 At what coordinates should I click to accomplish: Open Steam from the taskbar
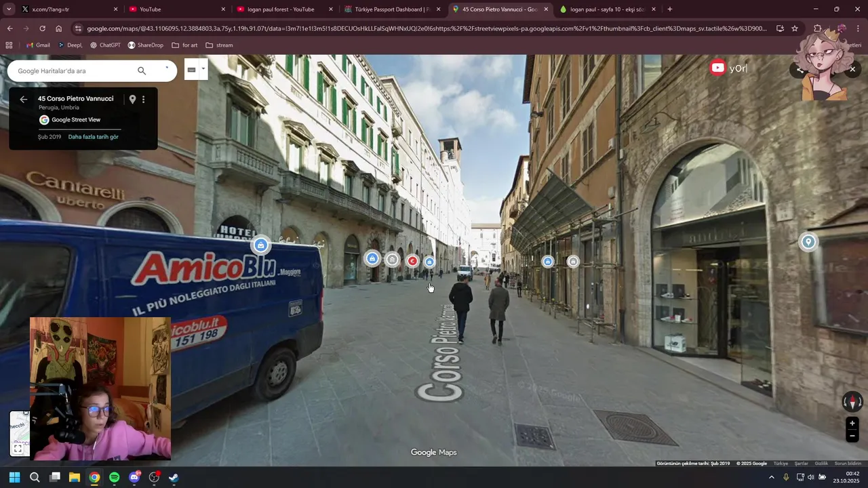click(x=174, y=477)
